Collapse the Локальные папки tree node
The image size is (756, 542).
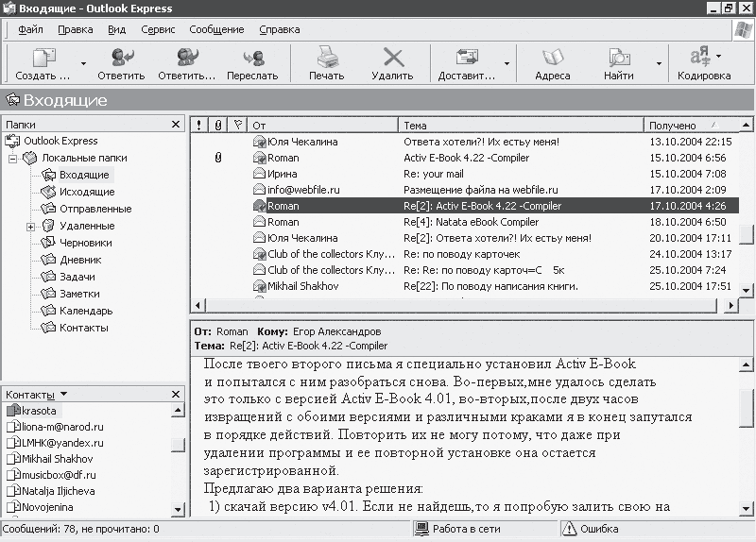tap(13, 159)
